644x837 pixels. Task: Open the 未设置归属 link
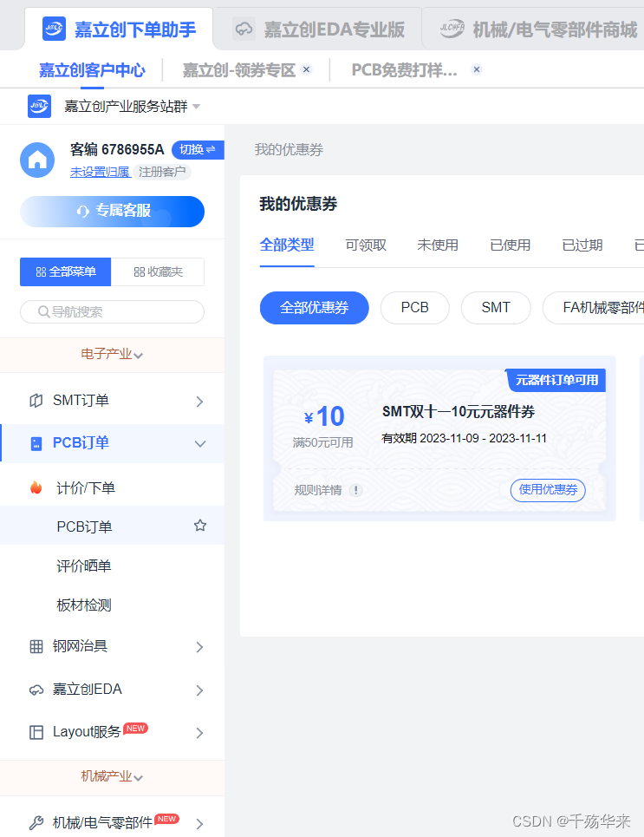pyautogui.click(x=101, y=172)
